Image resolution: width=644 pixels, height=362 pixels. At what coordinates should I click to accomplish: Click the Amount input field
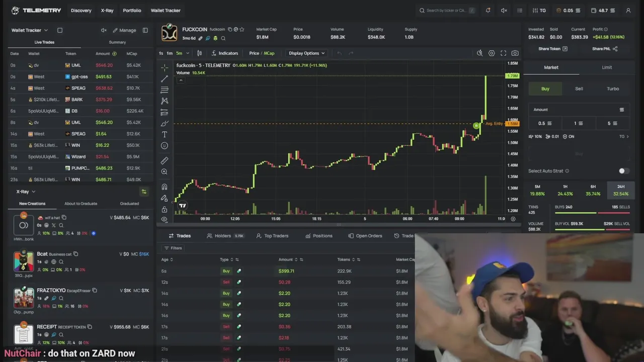pyautogui.click(x=579, y=110)
